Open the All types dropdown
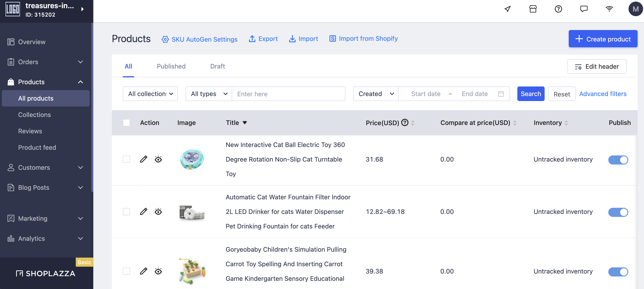 tap(209, 94)
